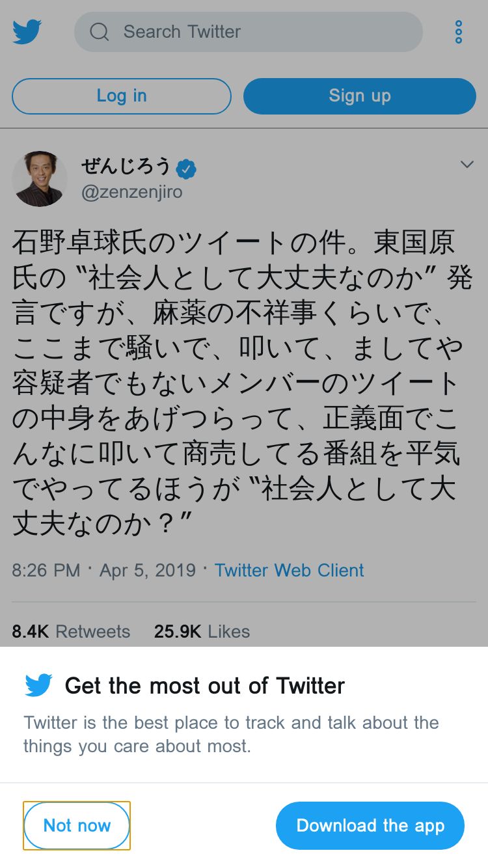This screenshot has width=488, height=868.
Task: Click the Twitter bird logo at top
Action: (x=27, y=31)
